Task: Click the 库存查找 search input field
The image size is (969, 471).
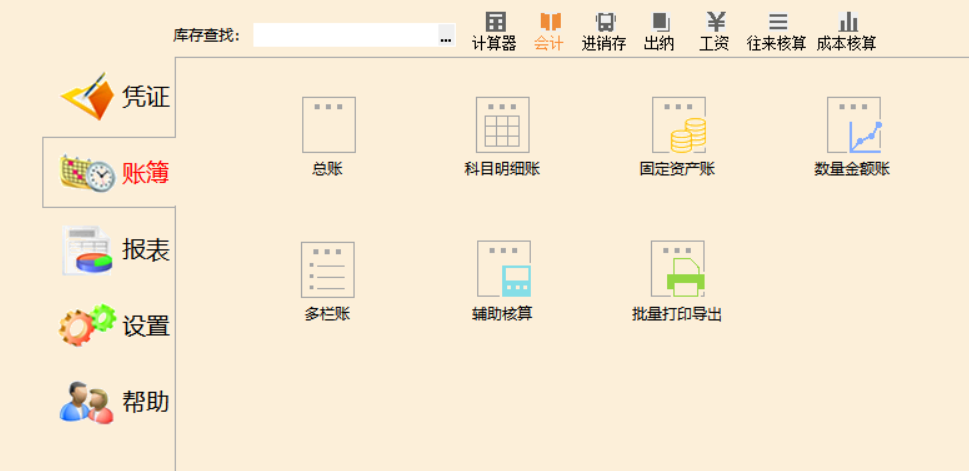Action: tap(345, 35)
